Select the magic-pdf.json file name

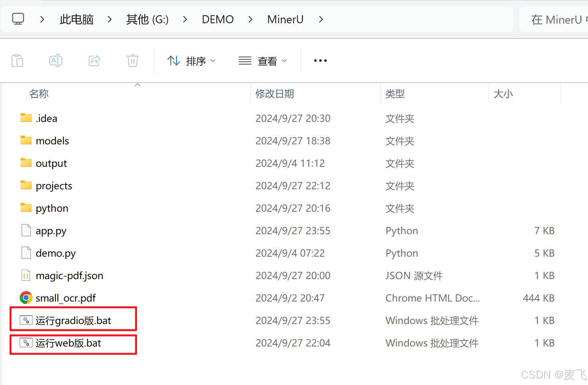(x=69, y=276)
